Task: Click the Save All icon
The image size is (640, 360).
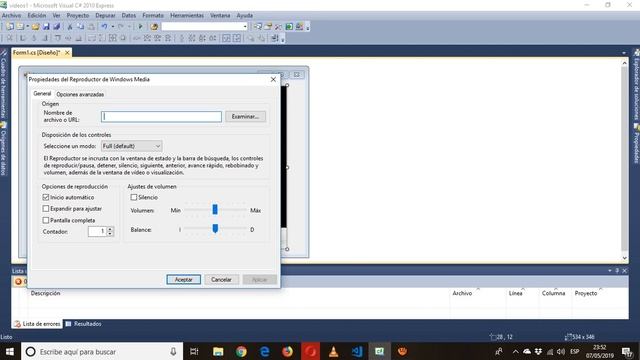Action: tap(57, 27)
